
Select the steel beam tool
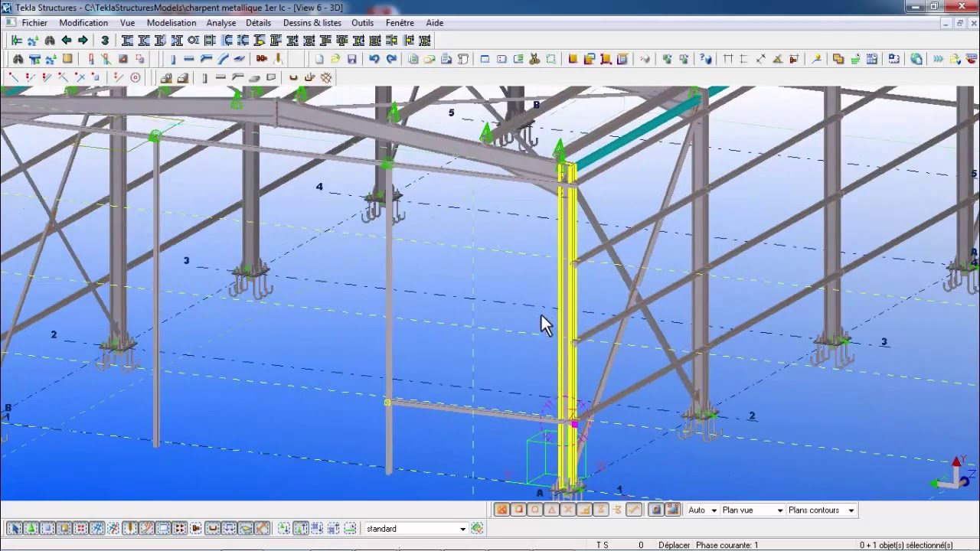click(x=188, y=59)
